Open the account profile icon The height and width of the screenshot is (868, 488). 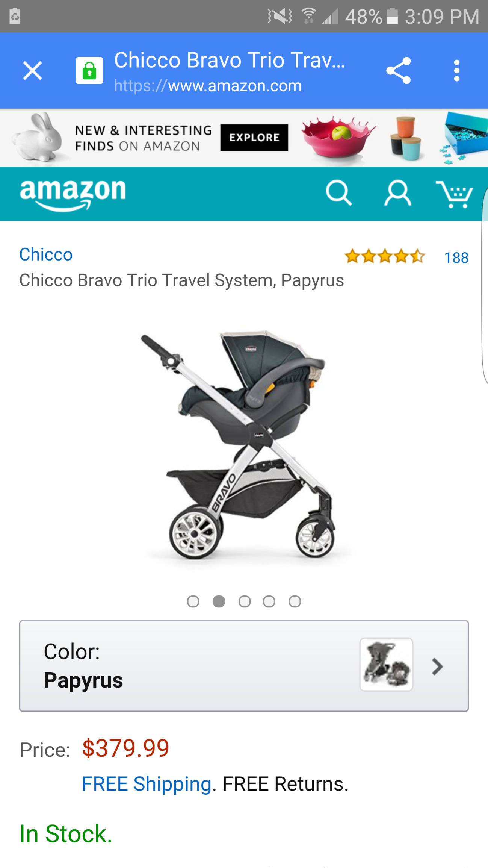click(x=397, y=193)
